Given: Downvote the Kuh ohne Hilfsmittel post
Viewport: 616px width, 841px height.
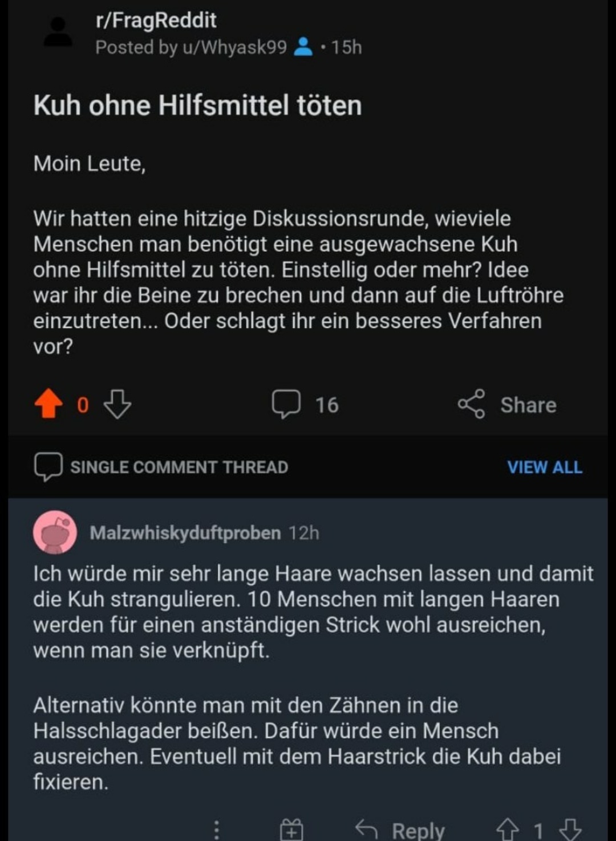Looking at the screenshot, I should coord(117,404).
